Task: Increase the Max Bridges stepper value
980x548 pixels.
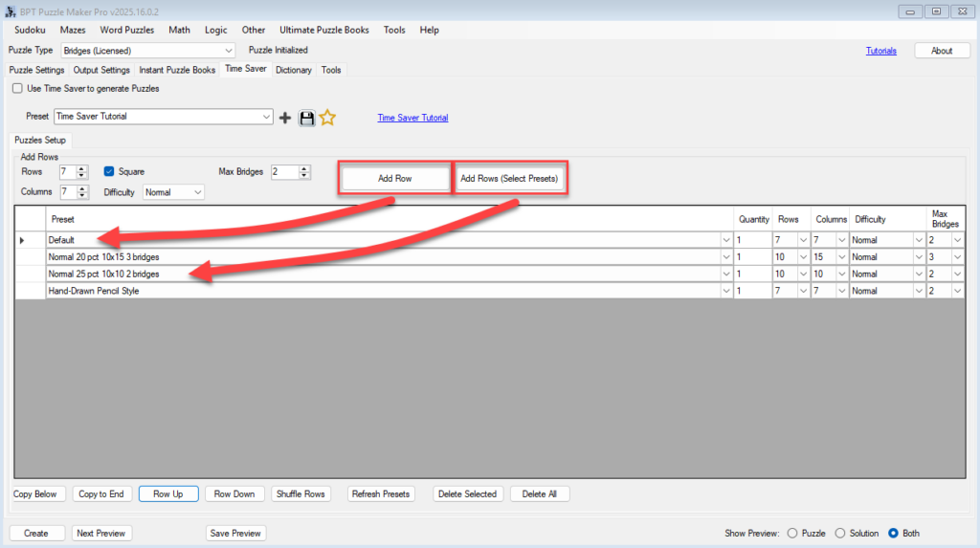Action: pyautogui.click(x=304, y=168)
